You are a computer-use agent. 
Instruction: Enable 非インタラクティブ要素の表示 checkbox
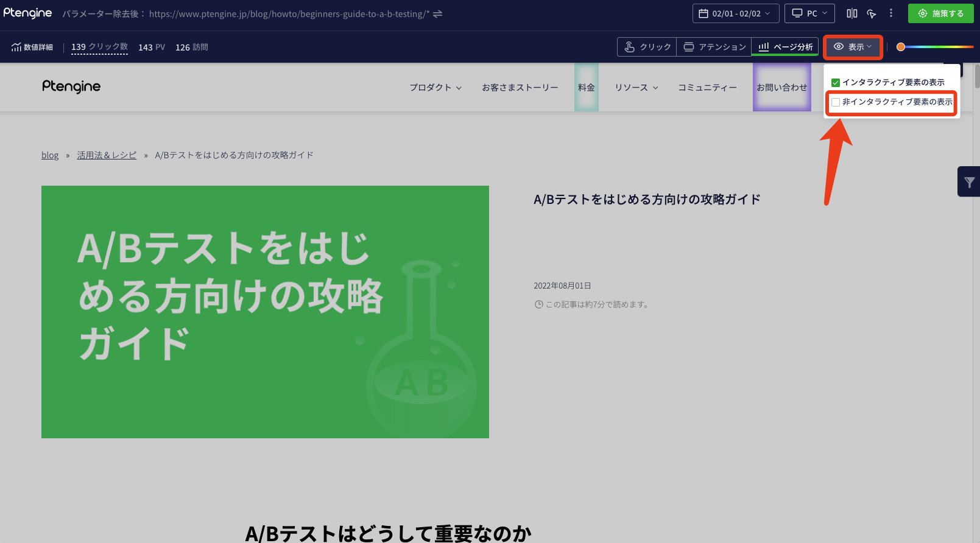(836, 102)
